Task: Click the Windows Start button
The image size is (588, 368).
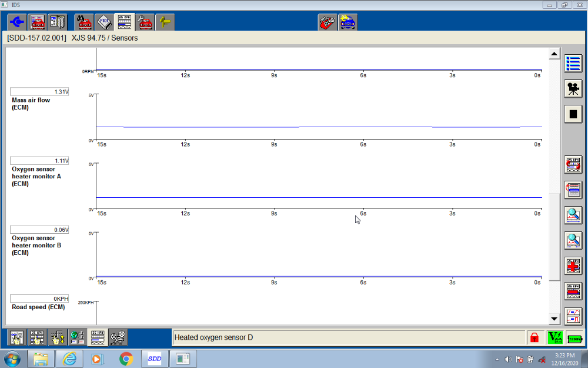Action: click(x=12, y=358)
